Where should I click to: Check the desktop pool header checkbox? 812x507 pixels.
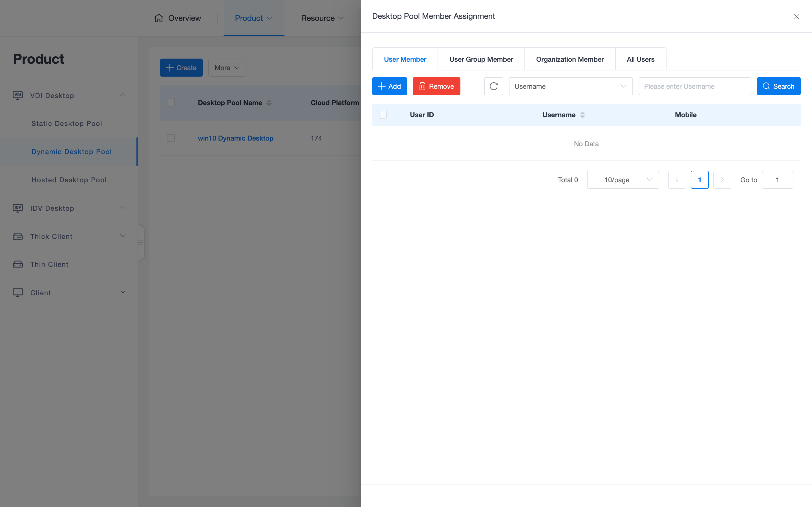(171, 103)
